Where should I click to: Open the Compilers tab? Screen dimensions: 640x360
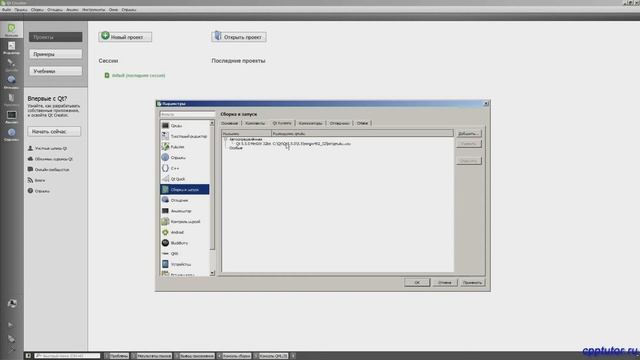pos(310,123)
